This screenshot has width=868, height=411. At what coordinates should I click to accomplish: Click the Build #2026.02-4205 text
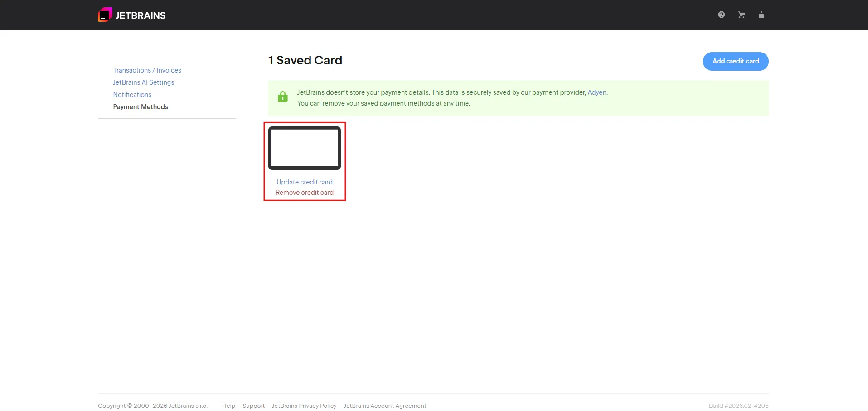[739, 406]
